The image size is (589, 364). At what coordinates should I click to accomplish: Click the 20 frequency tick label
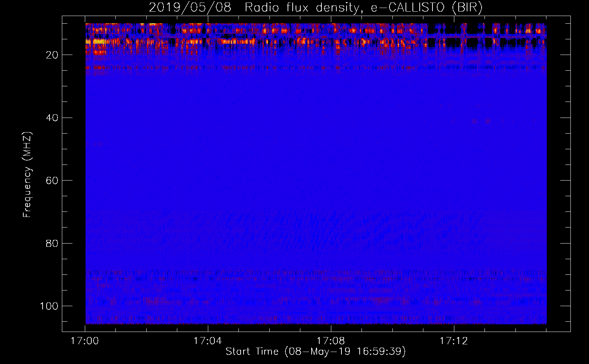coord(52,55)
